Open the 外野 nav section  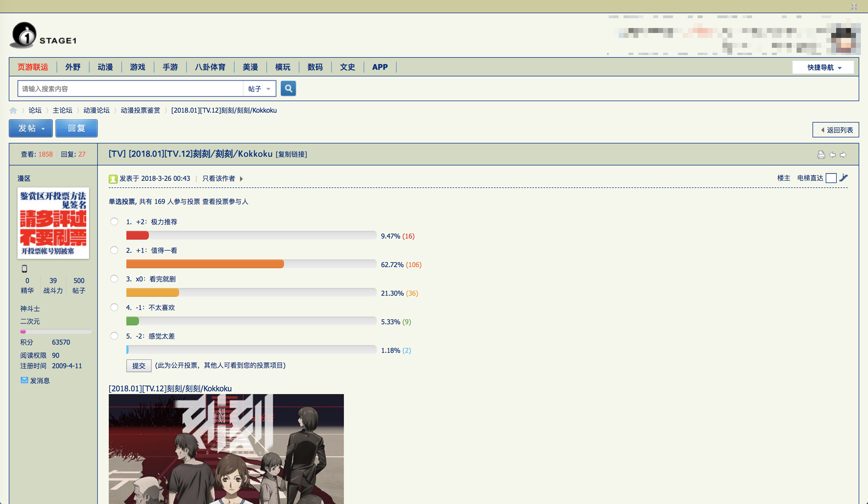click(x=73, y=67)
